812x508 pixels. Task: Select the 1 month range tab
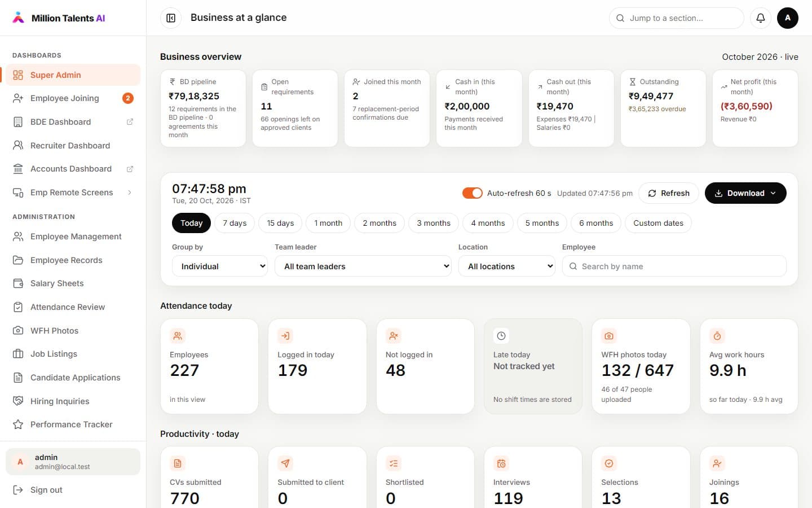328,223
